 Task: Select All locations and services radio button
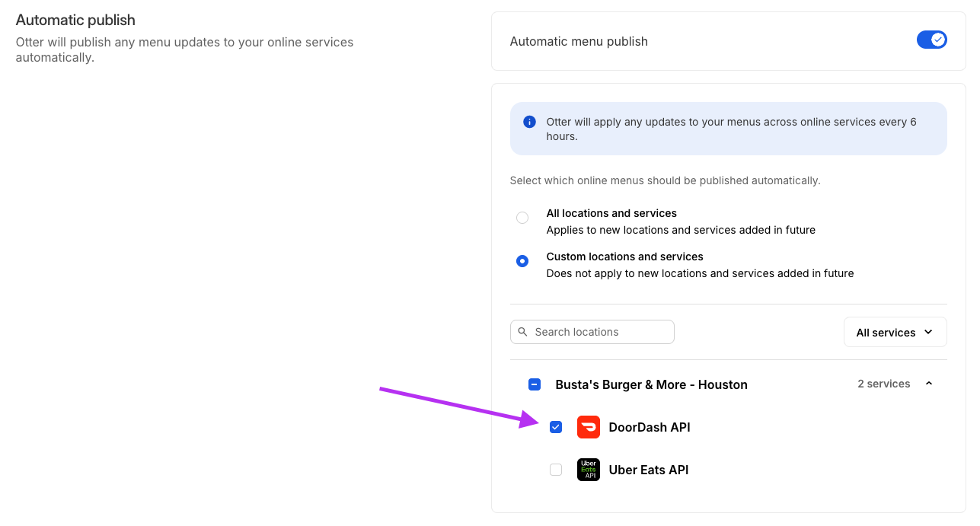pos(522,218)
